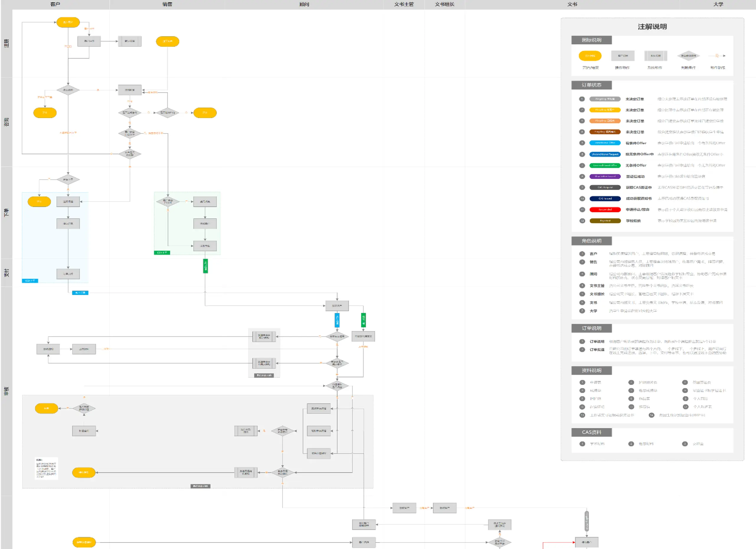Click the yellow Pending status badge
Viewport: 756px width, 549px height.
pyautogui.click(x=605, y=110)
